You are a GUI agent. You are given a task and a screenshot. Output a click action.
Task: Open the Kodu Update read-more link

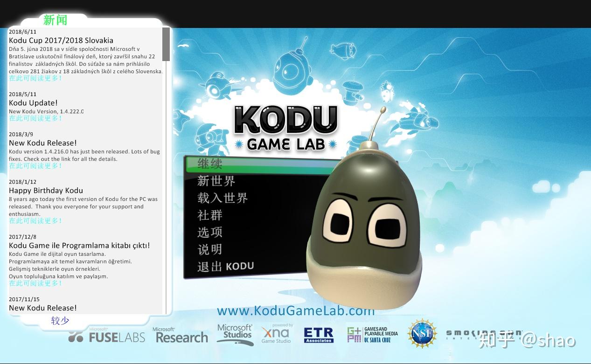pyautogui.click(x=35, y=119)
